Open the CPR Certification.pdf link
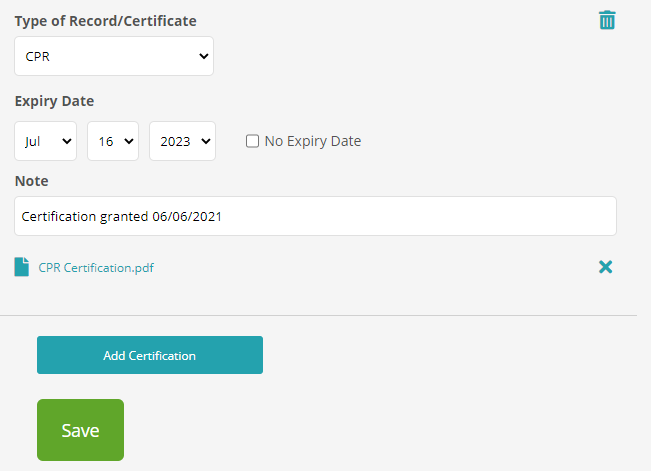This screenshot has width=651, height=471. (x=96, y=268)
